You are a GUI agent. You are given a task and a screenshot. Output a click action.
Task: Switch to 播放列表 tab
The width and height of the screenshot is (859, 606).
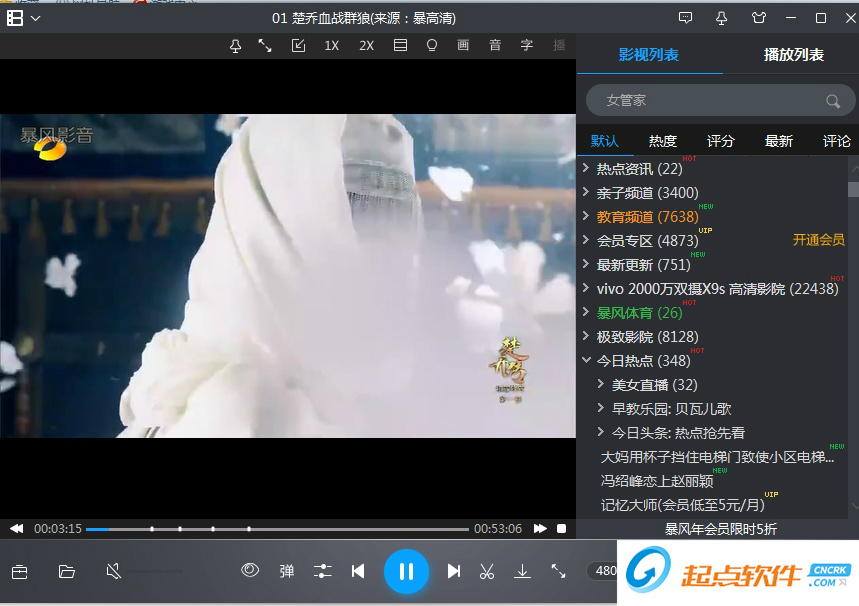(794, 55)
